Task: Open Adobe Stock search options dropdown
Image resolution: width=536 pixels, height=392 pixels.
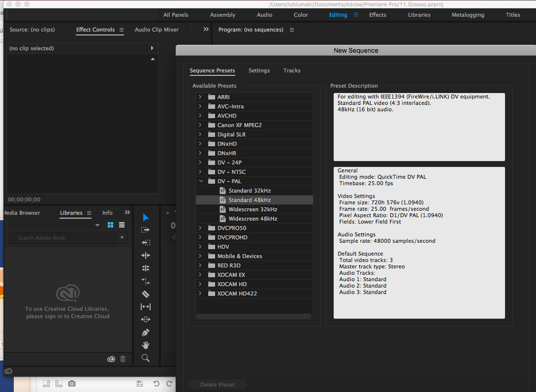Action: point(122,237)
